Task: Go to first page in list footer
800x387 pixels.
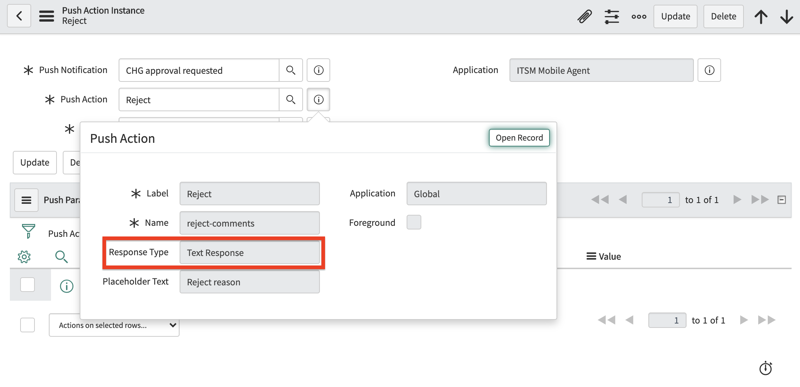Action: coord(606,320)
